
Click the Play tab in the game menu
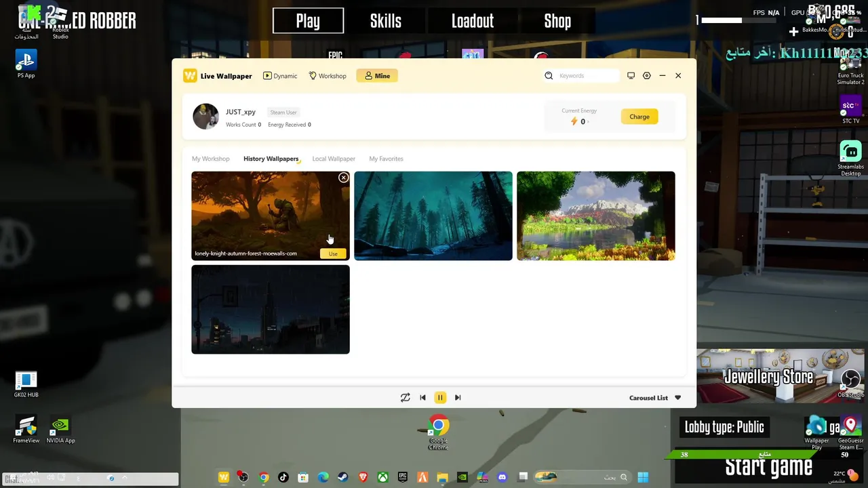308,21
